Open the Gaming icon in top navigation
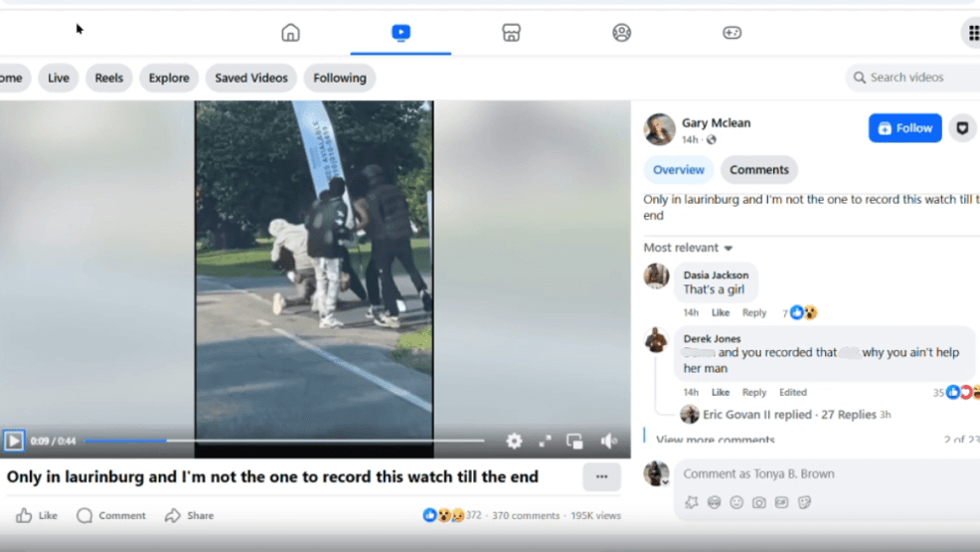Image resolution: width=980 pixels, height=552 pixels. click(x=732, y=33)
